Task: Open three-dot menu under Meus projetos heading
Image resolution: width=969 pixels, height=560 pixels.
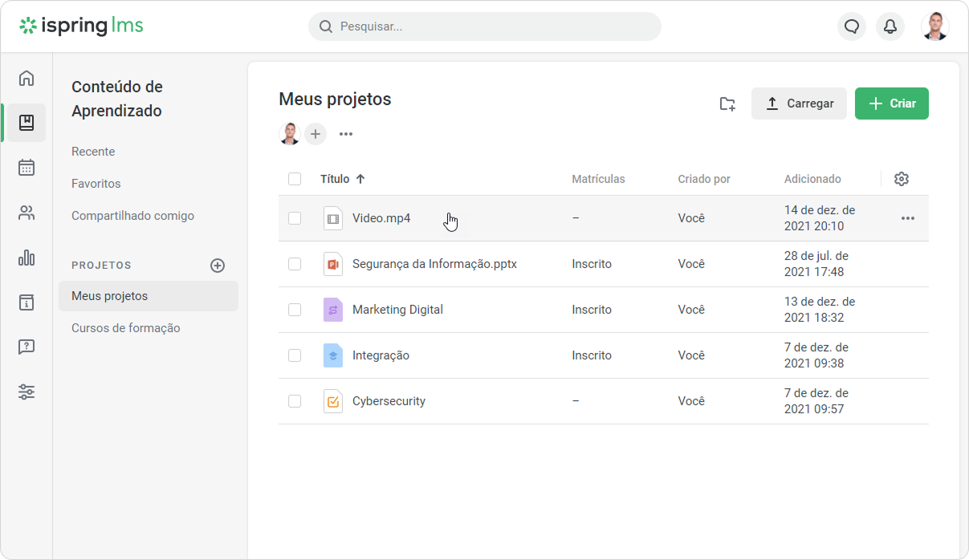Action: (346, 134)
